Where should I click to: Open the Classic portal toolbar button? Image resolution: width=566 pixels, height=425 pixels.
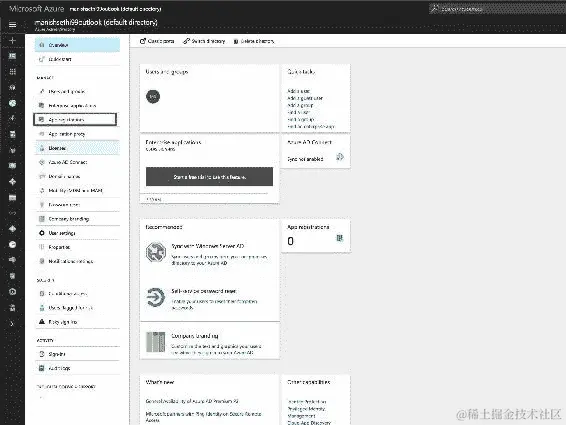click(157, 41)
